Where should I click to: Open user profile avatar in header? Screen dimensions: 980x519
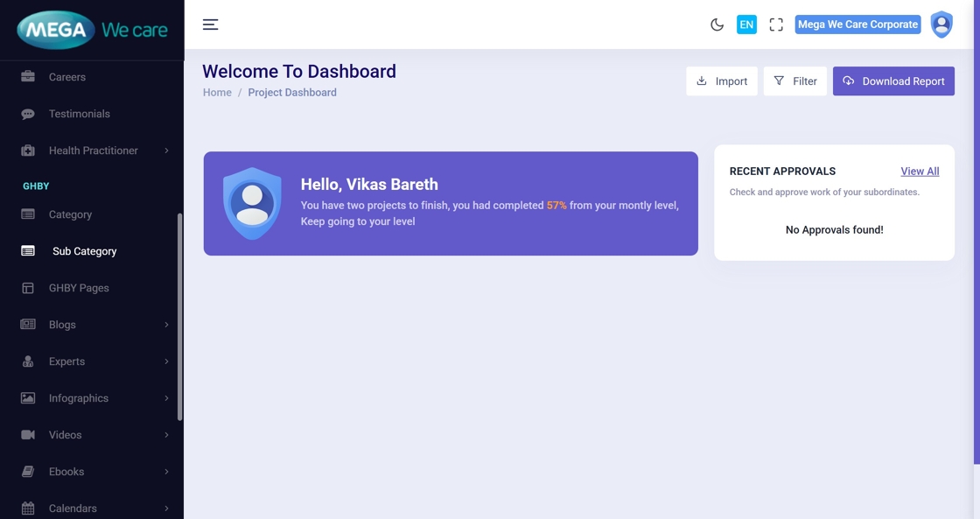click(941, 25)
